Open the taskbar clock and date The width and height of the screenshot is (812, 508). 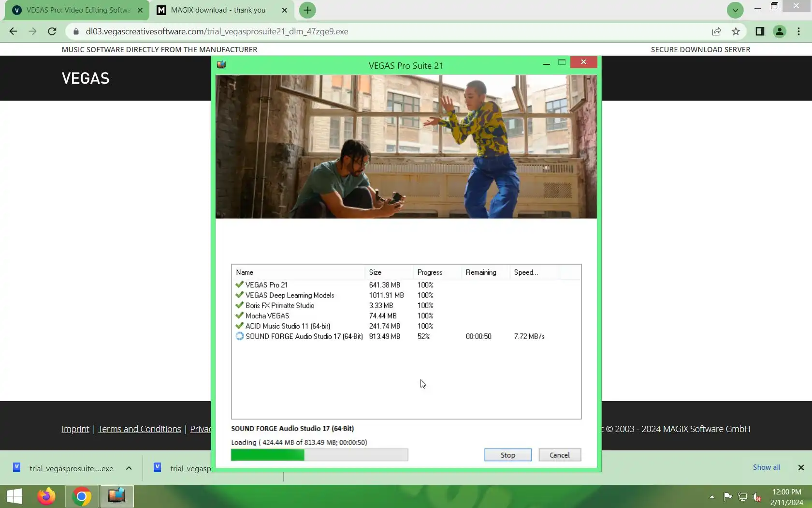pyautogui.click(x=786, y=497)
